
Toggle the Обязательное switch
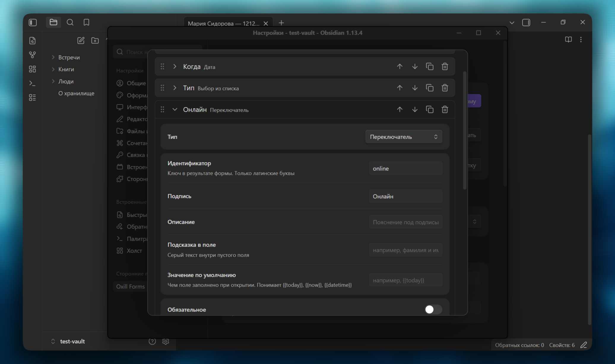[x=433, y=309]
